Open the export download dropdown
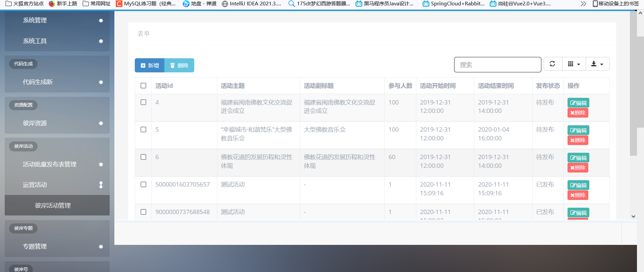The height and width of the screenshot is (272, 644). [597, 64]
